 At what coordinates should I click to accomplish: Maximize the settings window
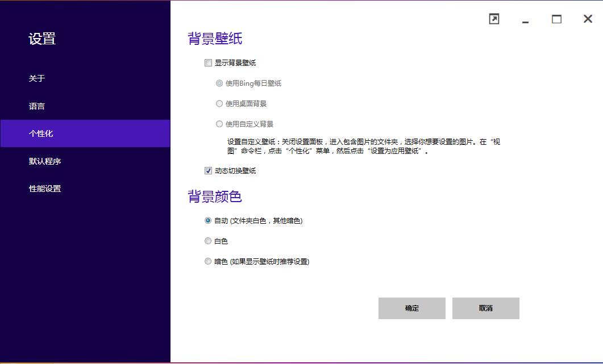coord(556,19)
